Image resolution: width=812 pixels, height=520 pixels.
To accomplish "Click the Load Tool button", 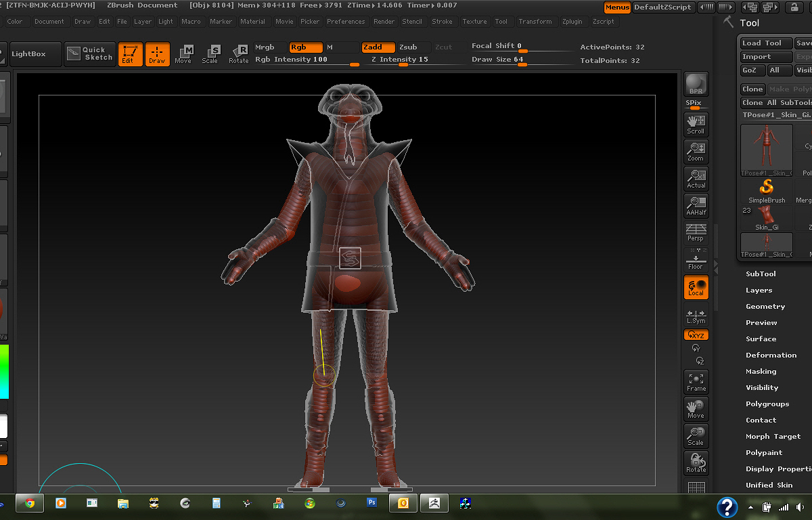I will [x=766, y=43].
